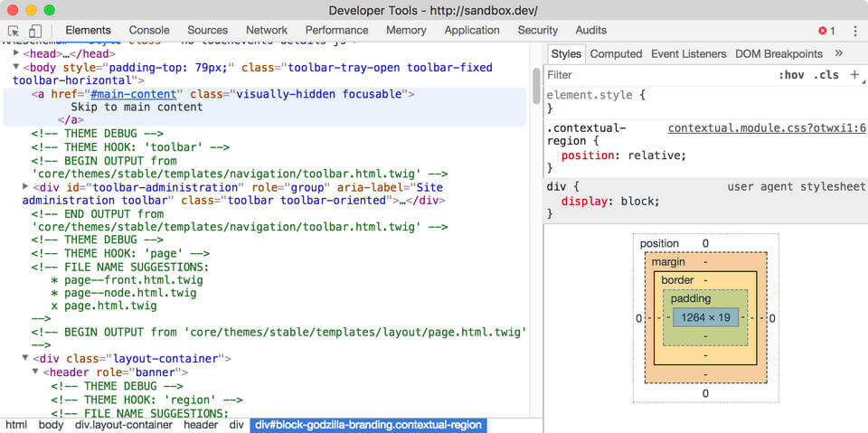Open the Sources tab
Viewport: 868px width, 433px height.
tap(207, 31)
